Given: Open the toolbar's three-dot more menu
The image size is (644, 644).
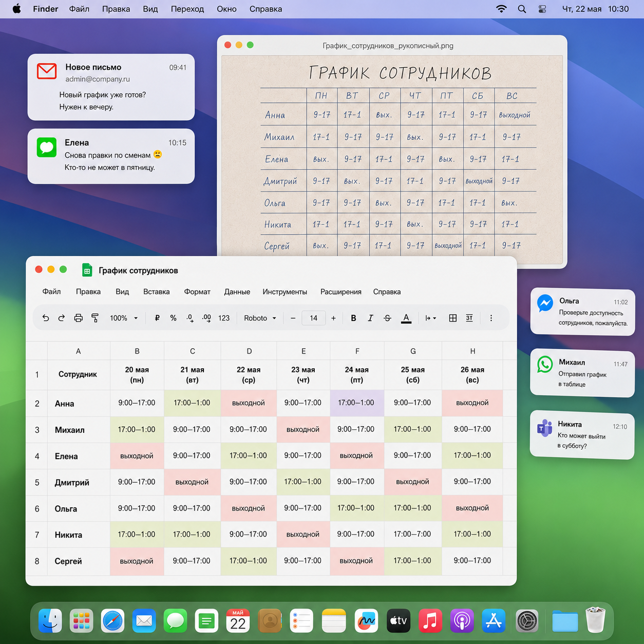Looking at the screenshot, I should click(x=491, y=318).
